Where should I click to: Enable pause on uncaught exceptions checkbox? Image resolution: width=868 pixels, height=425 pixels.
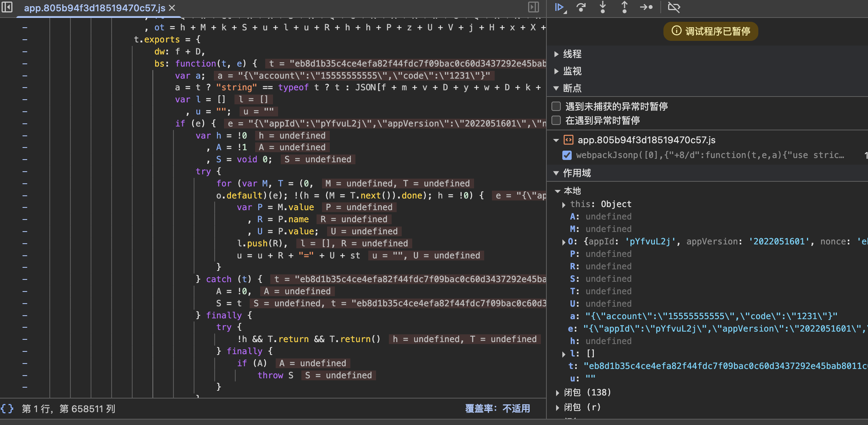[556, 106]
